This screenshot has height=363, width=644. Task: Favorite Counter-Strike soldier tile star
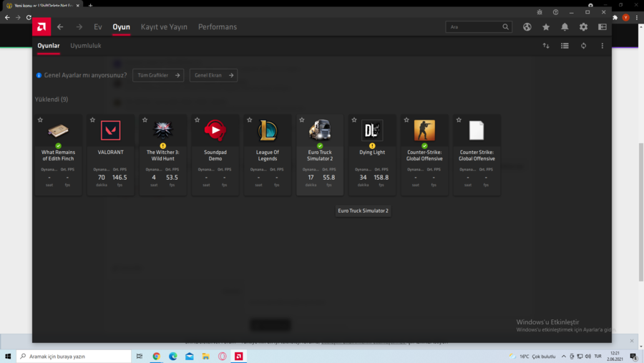point(406,120)
